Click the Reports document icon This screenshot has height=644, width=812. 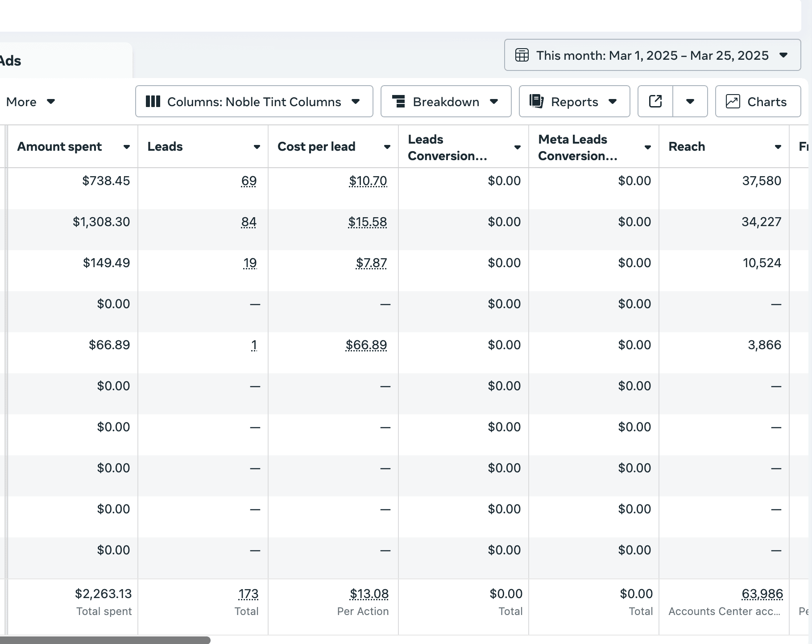(536, 102)
